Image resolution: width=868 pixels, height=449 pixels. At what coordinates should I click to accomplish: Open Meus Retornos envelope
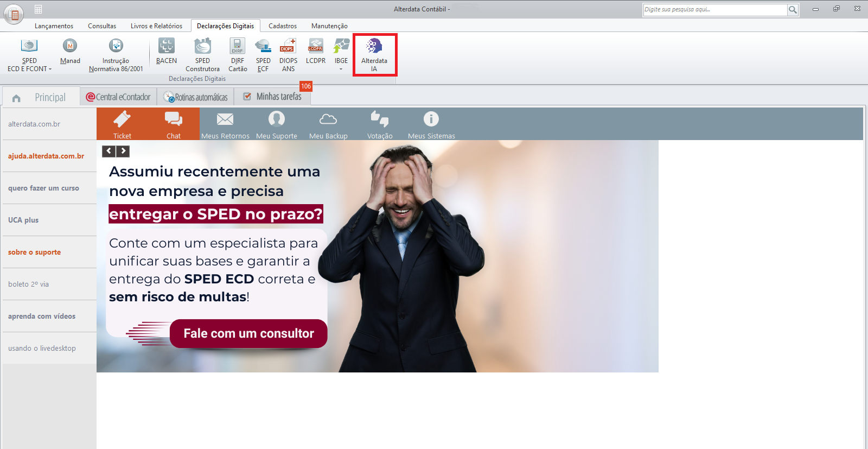[225, 124]
